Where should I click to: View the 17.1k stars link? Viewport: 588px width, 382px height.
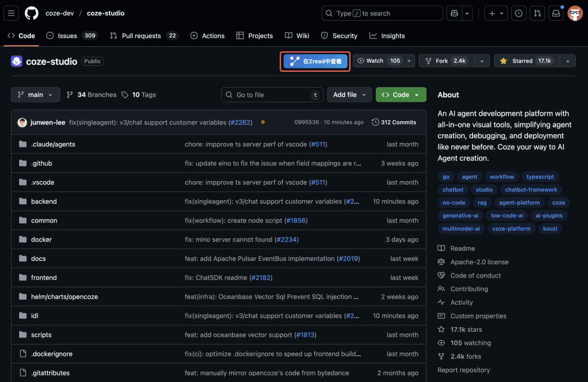465,329
